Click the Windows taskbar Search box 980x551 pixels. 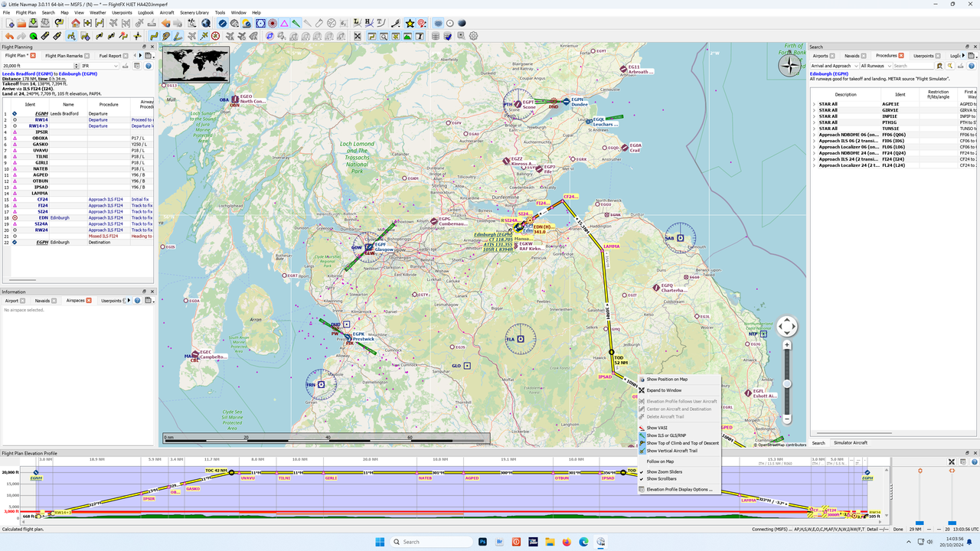click(x=430, y=542)
